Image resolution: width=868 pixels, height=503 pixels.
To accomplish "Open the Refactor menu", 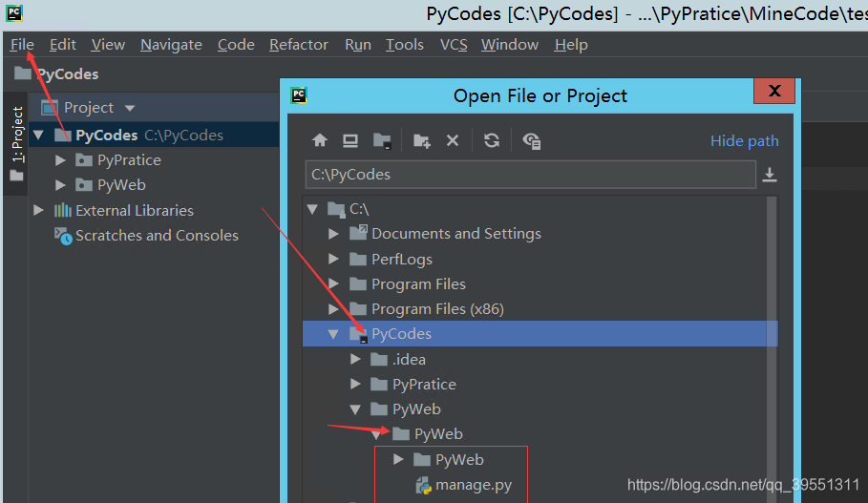I will tap(298, 45).
